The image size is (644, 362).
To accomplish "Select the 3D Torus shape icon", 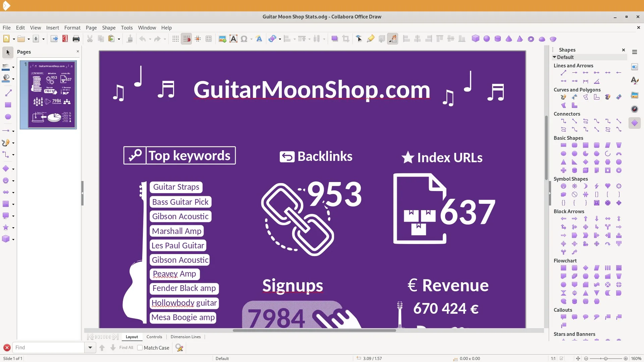I will pyautogui.click(x=531, y=39).
